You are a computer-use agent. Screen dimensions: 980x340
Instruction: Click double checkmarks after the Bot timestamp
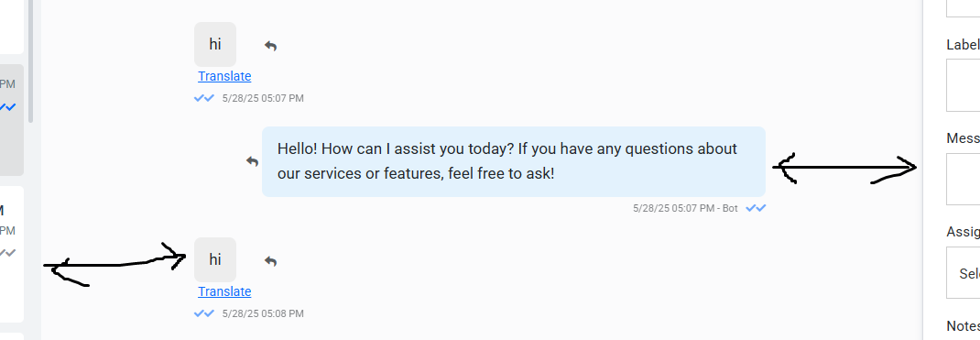(x=757, y=208)
